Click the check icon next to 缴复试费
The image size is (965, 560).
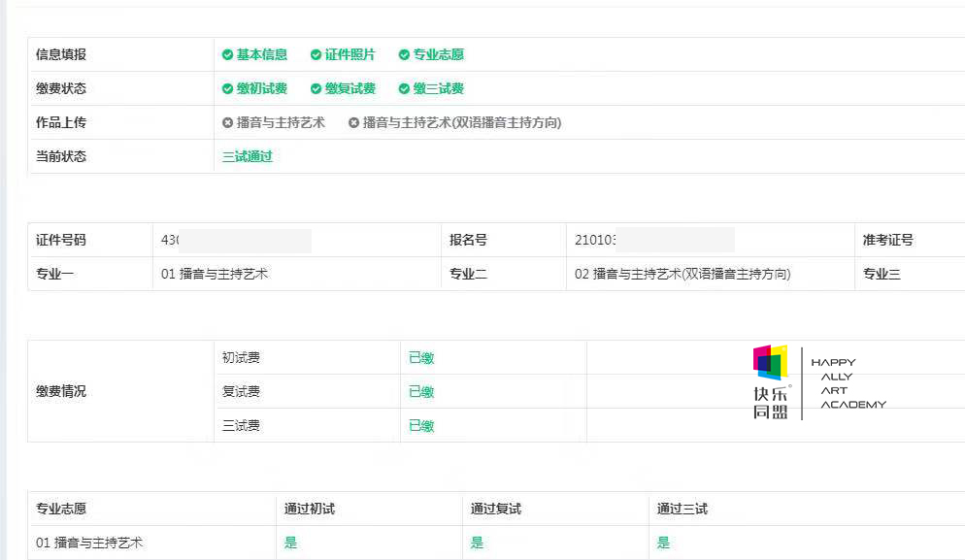pos(316,88)
